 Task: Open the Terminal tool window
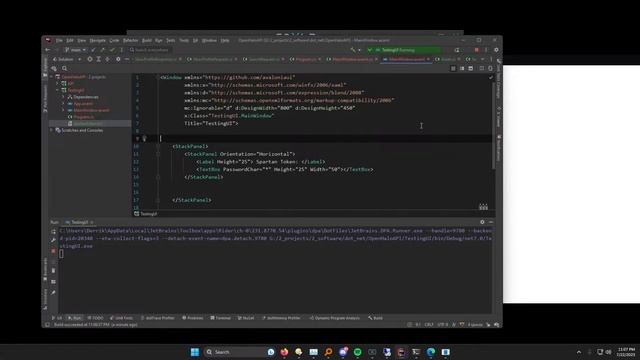220,318
